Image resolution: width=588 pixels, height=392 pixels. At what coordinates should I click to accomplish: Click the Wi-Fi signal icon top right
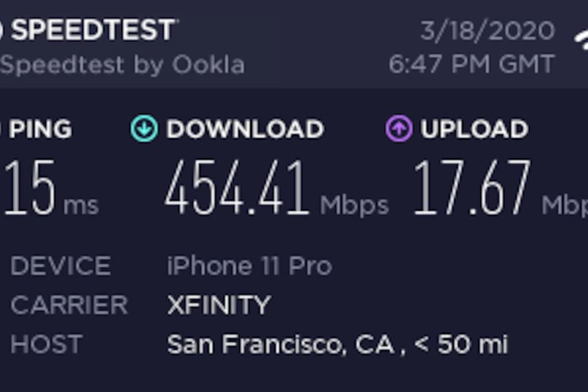coord(582,40)
